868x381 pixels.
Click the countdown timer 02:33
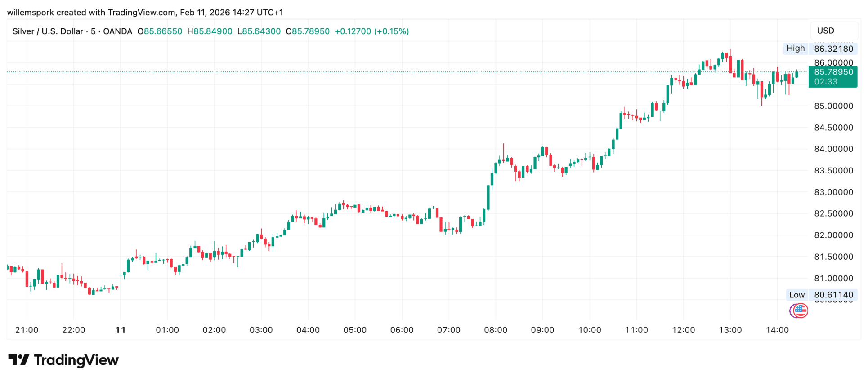coord(826,82)
